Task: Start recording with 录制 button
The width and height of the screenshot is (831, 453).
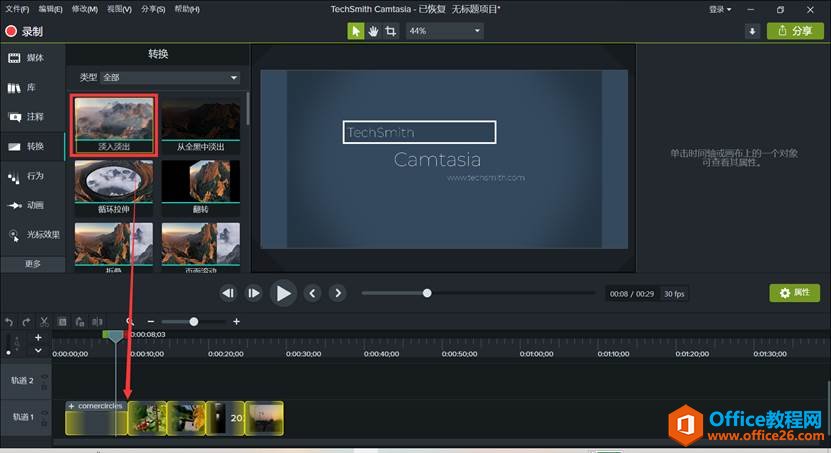Action: (24, 31)
